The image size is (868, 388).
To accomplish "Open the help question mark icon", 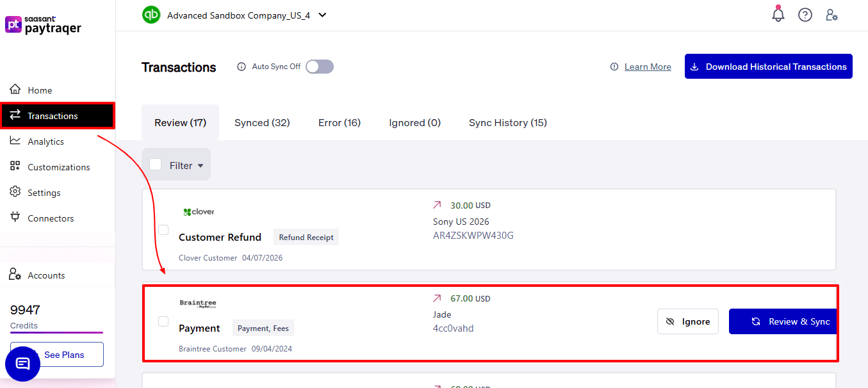I will (805, 15).
